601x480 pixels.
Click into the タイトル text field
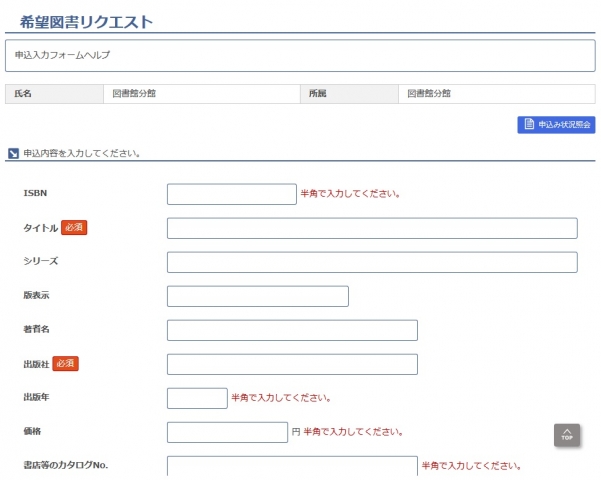point(371,228)
